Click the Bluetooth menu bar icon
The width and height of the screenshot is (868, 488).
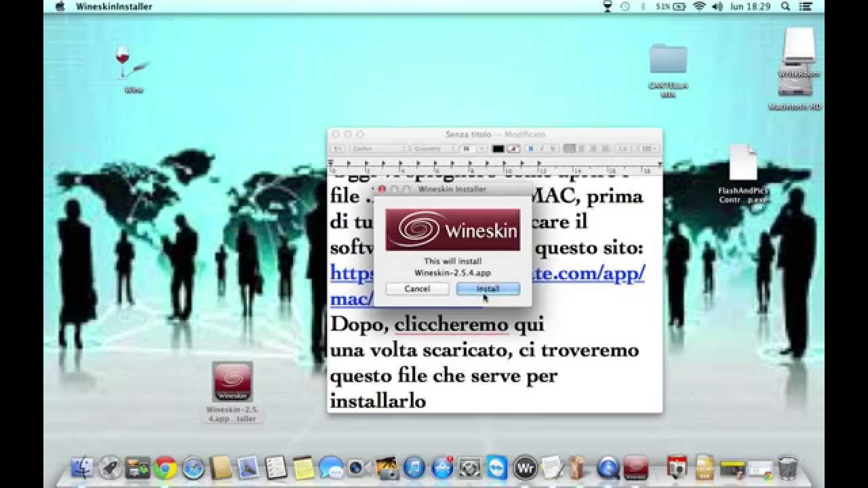[x=643, y=6]
